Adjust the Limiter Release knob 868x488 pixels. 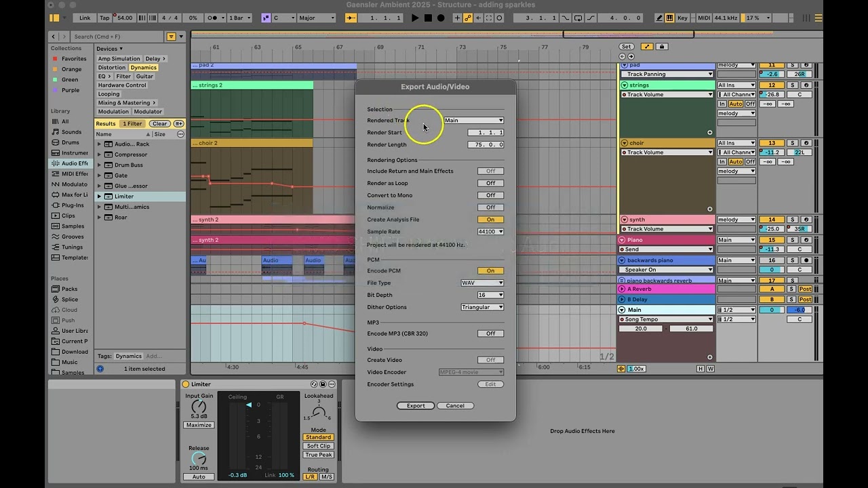(199, 459)
